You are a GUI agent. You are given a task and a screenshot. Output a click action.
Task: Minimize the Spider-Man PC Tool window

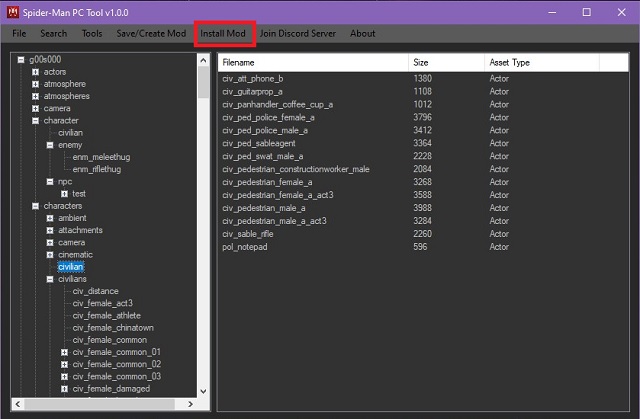(x=552, y=12)
